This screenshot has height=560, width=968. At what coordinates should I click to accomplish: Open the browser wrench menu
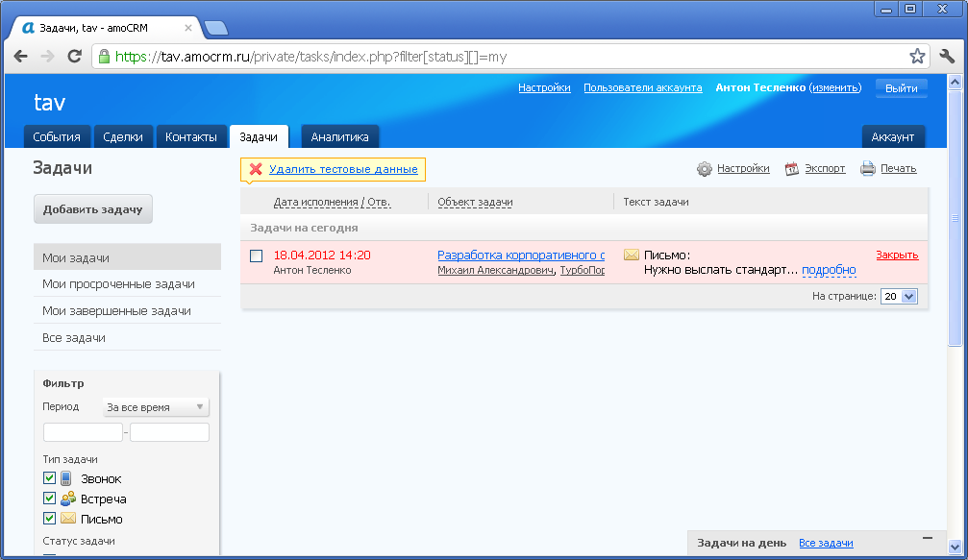tap(948, 57)
